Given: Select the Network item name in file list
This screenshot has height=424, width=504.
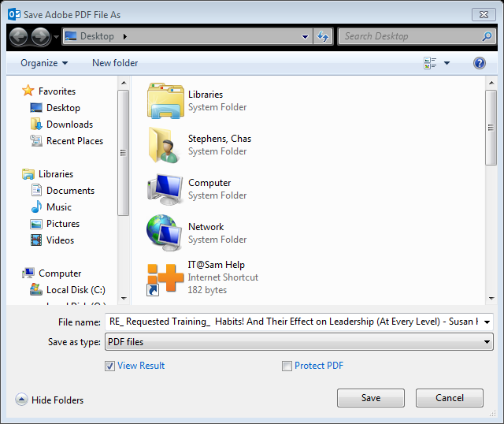Looking at the screenshot, I should click(x=206, y=227).
